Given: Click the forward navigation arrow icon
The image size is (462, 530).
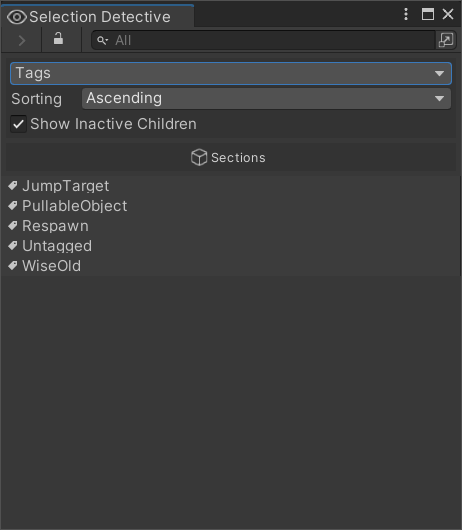Looking at the screenshot, I should pos(22,41).
